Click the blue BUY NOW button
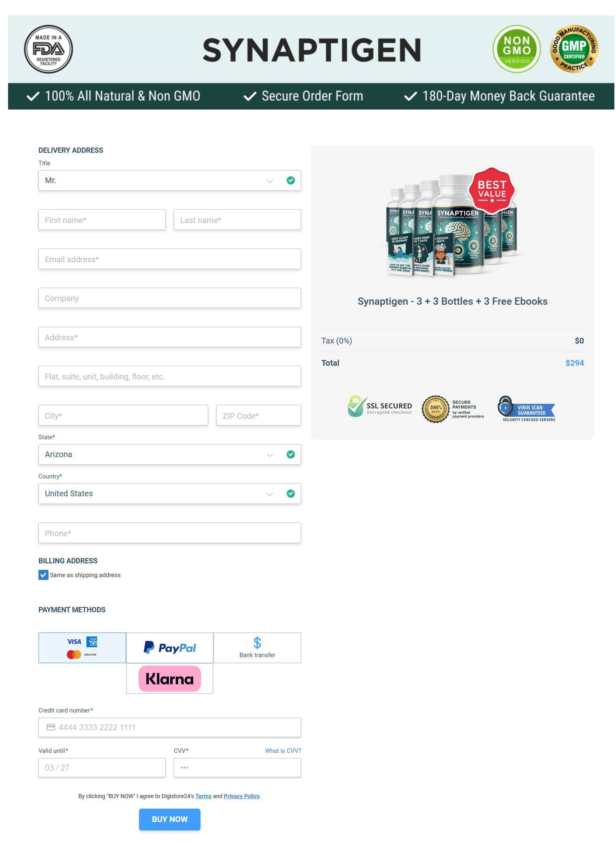This screenshot has width=616, height=843. tap(170, 819)
